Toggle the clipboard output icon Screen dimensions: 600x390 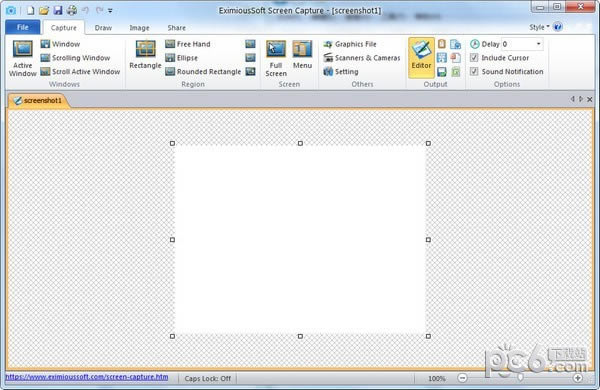click(442, 44)
